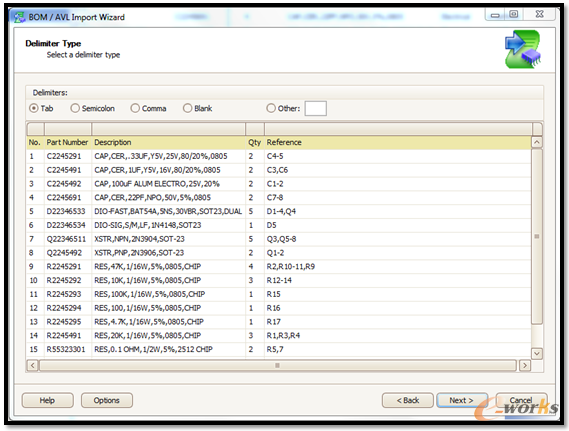
Task: Go to Next wizard step
Action: 462,400
